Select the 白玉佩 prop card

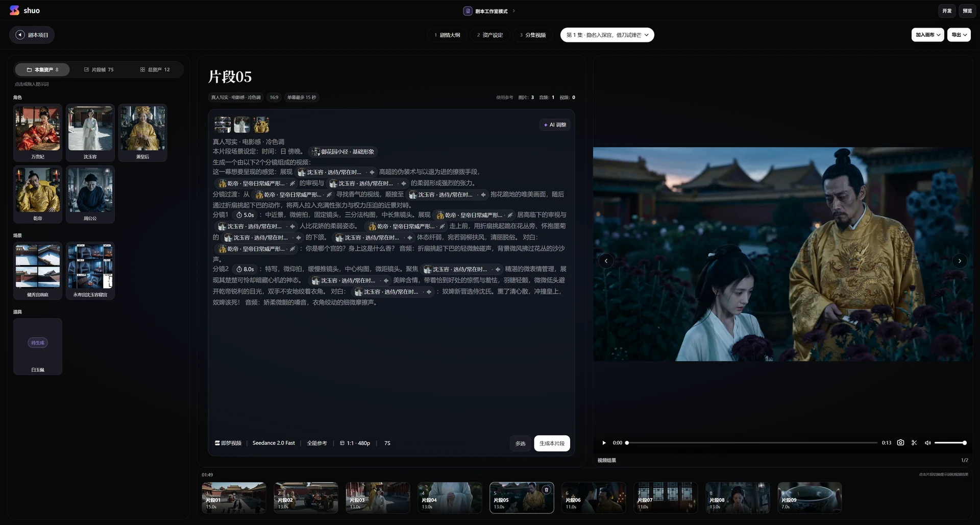pyautogui.click(x=38, y=347)
